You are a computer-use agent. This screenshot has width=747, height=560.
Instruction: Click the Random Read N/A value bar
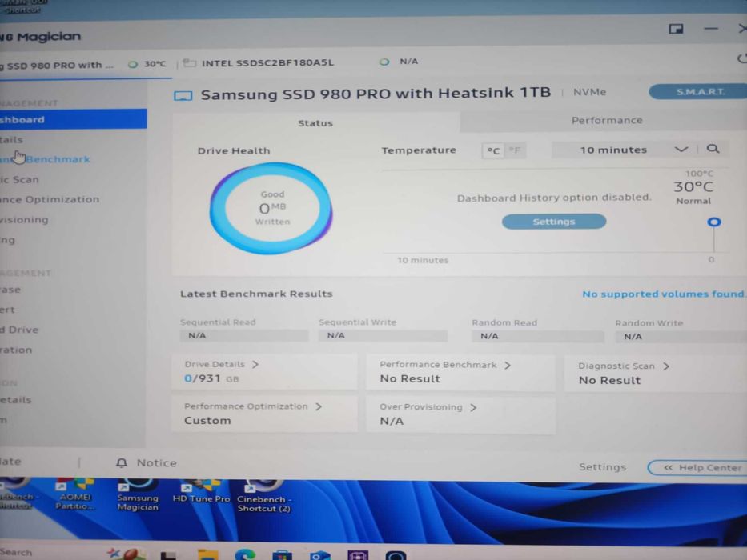click(538, 336)
